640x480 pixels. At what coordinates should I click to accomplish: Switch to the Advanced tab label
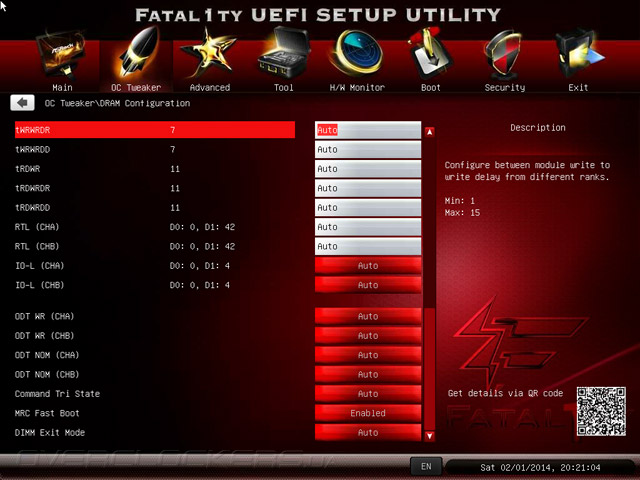coord(210,87)
